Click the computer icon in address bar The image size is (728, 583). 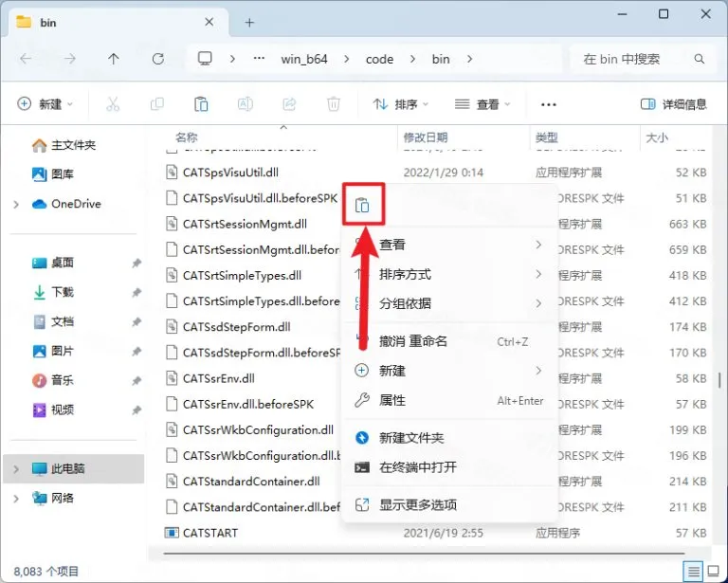[205, 59]
